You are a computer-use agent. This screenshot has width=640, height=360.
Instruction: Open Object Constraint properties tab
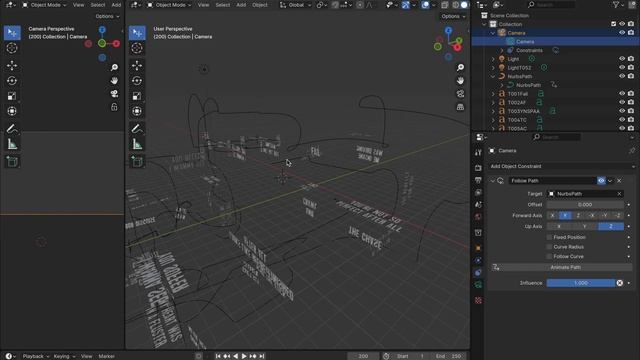click(478, 272)
